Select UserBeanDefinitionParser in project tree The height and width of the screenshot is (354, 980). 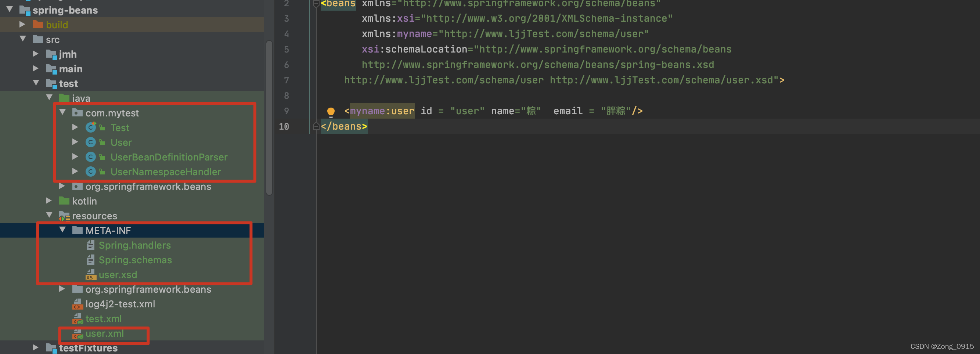coord(169,157)
